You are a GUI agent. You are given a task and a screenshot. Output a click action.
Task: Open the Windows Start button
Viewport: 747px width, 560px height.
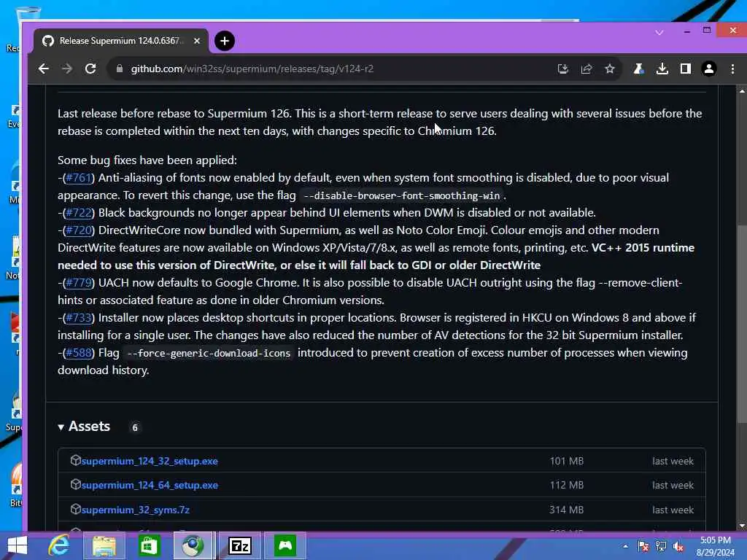pos(18,545)
